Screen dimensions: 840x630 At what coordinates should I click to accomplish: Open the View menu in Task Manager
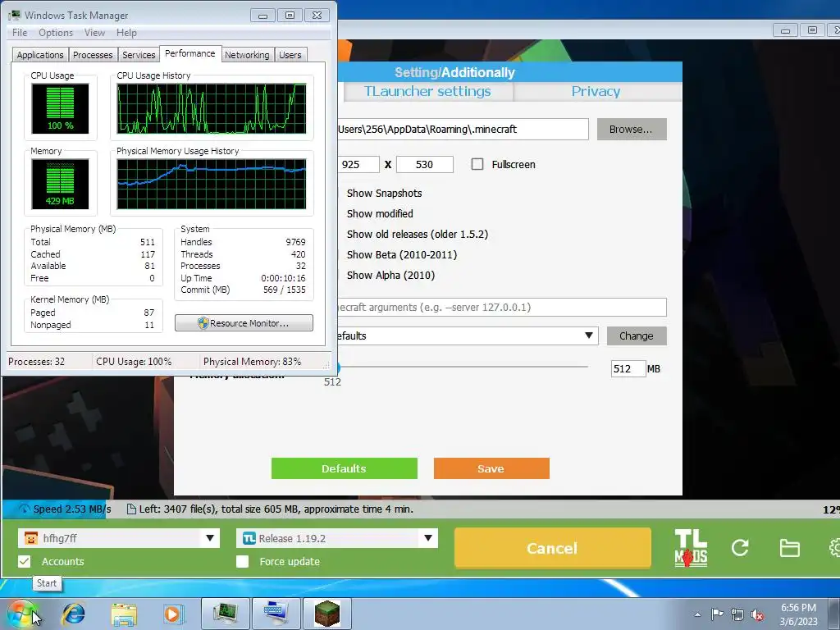pyautogui.click(x=94, y=33)
